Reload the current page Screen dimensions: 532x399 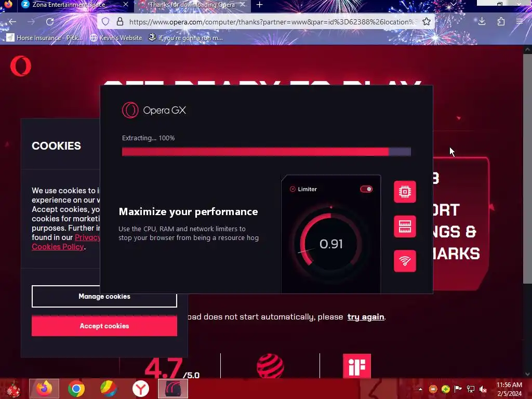[x=50, y=22]
